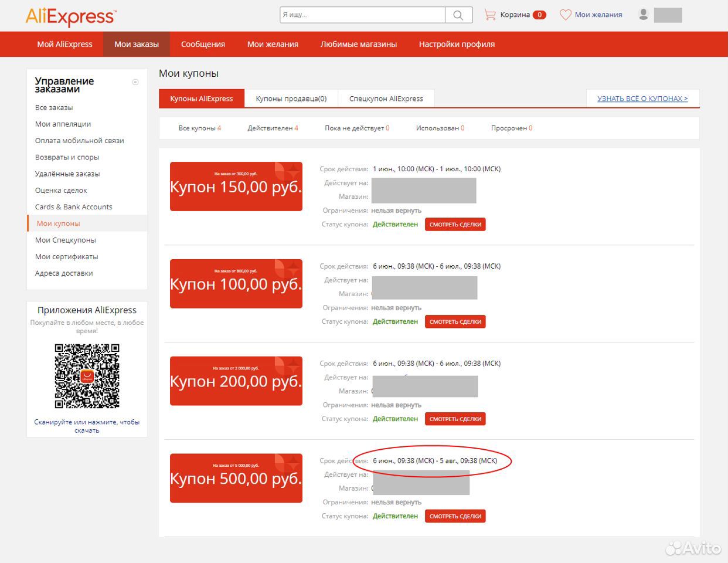Switch to the Спецкупон AliExpress tab

(x=386, y=99)
